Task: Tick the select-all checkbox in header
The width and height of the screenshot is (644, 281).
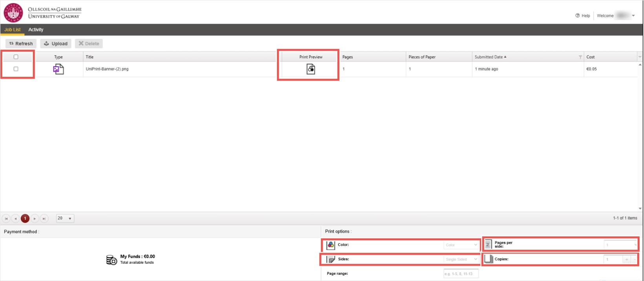Action: [x=16, y=57]
